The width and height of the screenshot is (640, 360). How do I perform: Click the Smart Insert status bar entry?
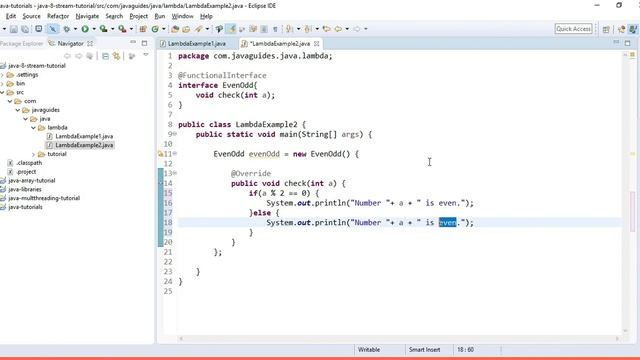pyautogui.click(x=424, y=350)
